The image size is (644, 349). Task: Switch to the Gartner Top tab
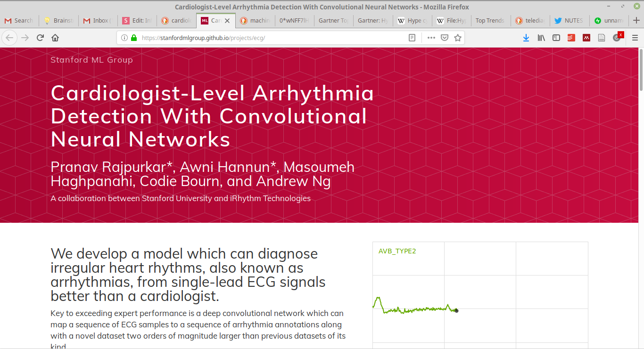pos(334,21)
